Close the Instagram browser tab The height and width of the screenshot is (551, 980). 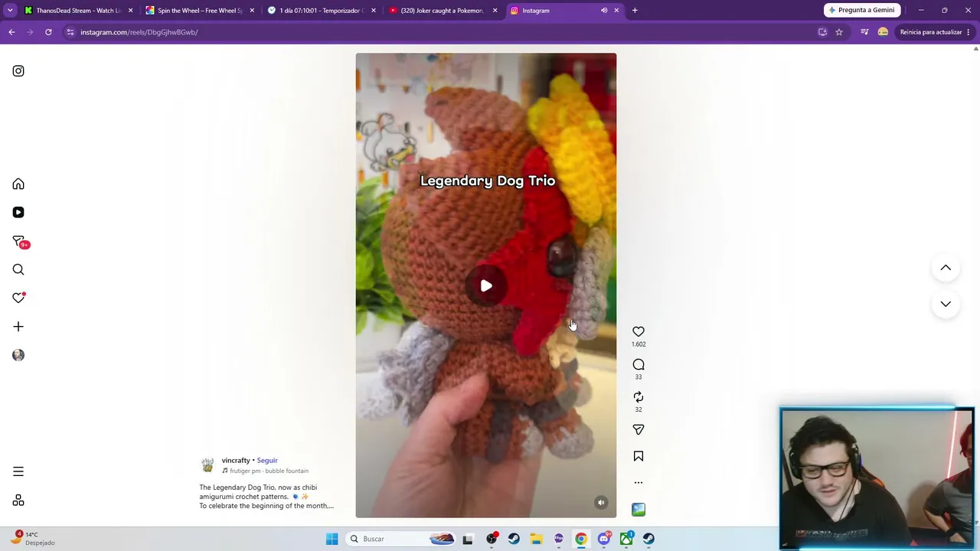click(616, 11)
